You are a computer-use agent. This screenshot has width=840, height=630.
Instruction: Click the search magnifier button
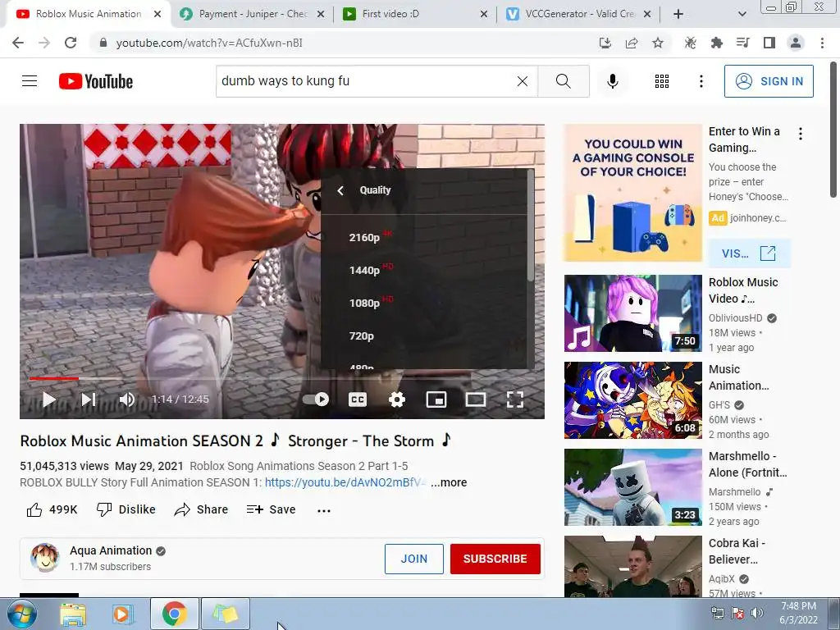[x=563, y=81]
